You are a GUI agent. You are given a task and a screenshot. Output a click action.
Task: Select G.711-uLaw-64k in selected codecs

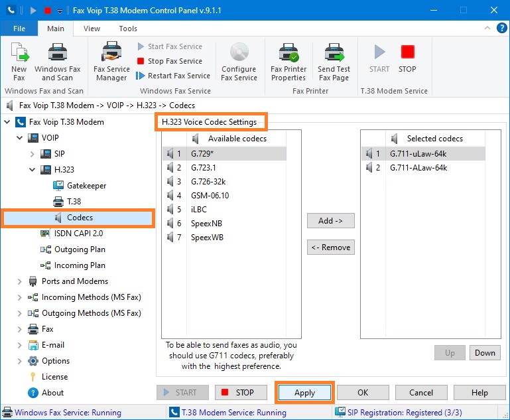[423, 153]
